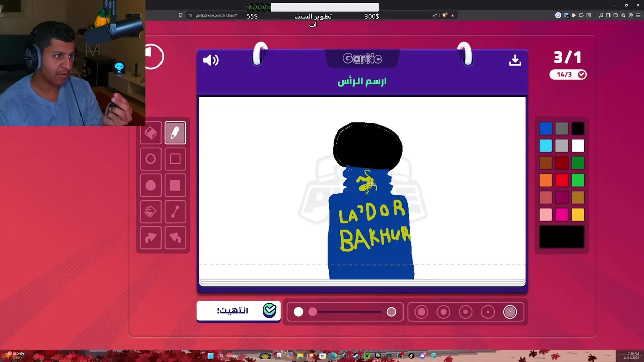Select the largest brush size

421,312
